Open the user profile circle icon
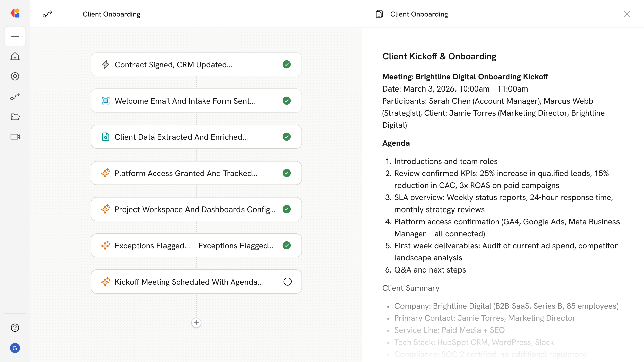This screenshot has width=644, height=362. click(15, 76)
